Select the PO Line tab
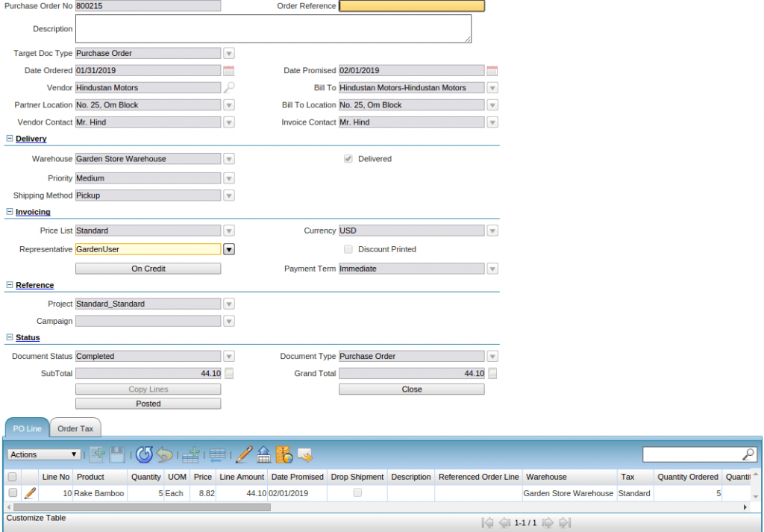The height and width of the screenshot is (532, 764). (x=26, y=428)
